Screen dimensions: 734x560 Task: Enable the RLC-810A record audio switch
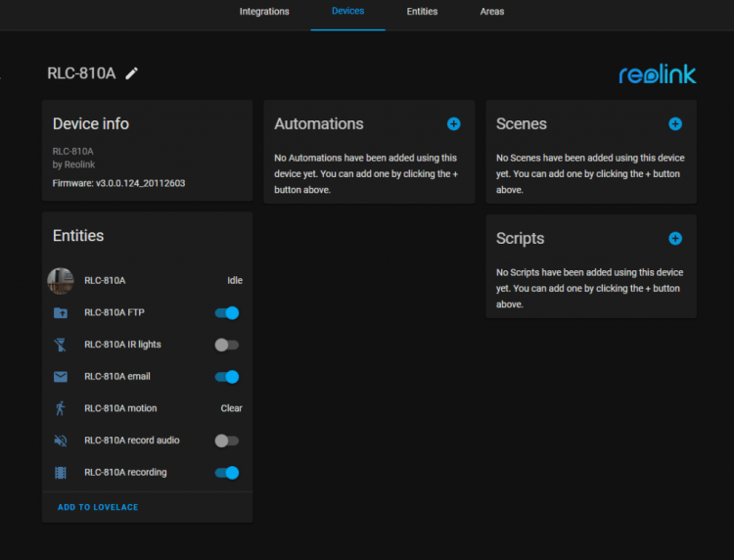pos(227,441)
